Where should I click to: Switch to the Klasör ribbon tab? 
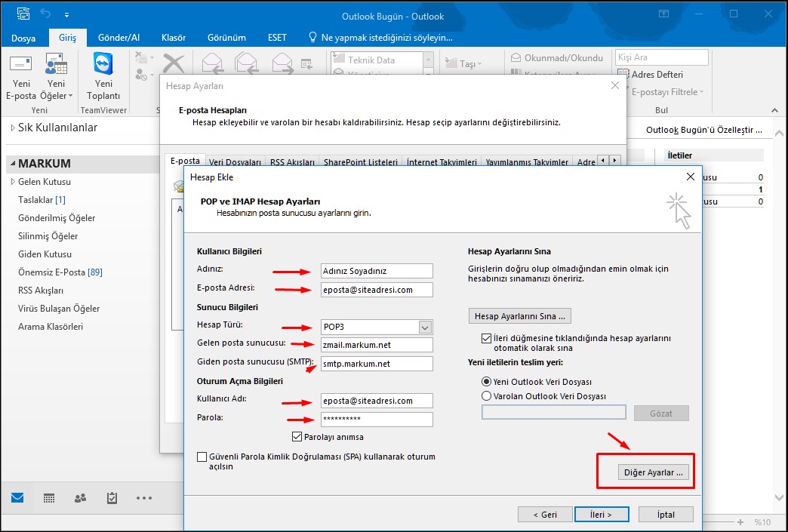click(174, 38)
